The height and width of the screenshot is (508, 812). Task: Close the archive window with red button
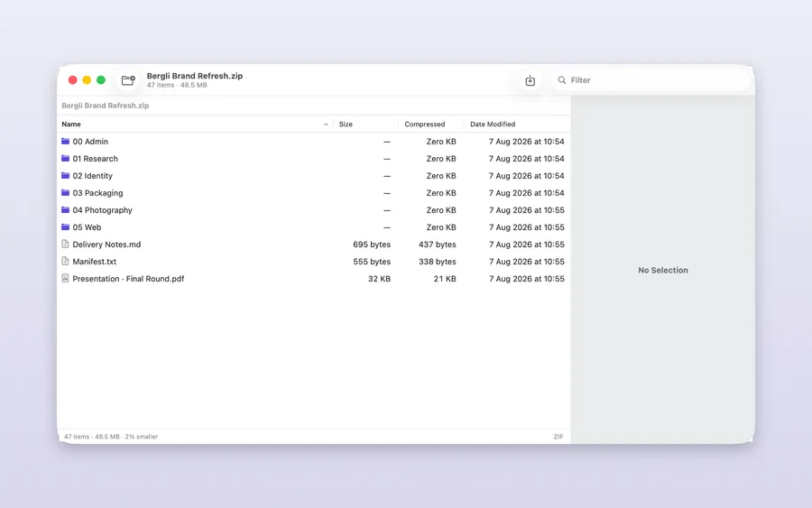(x=72, y=79)
